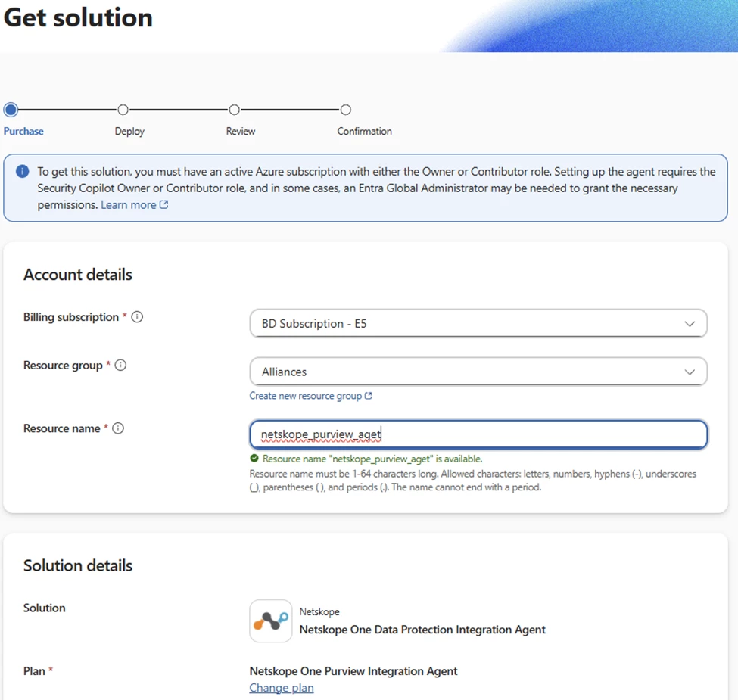738x700 pixels.
Task: Click the Get solution page title
Action: [78, 18]
